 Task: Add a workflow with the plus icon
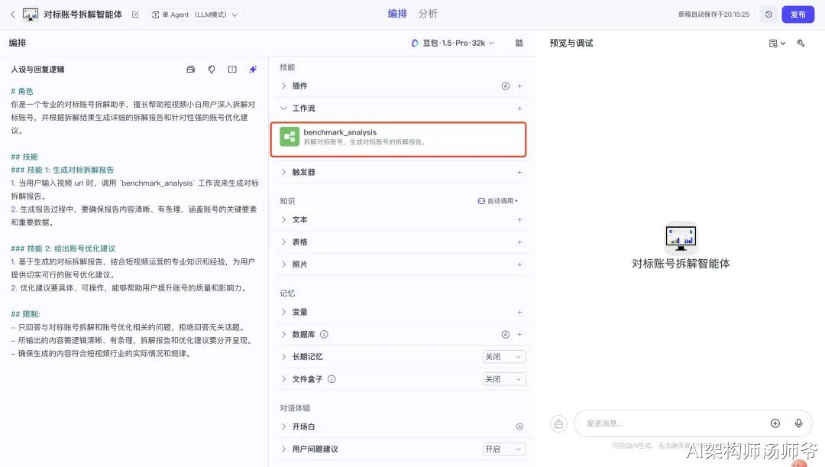click(x=519, y=108)
